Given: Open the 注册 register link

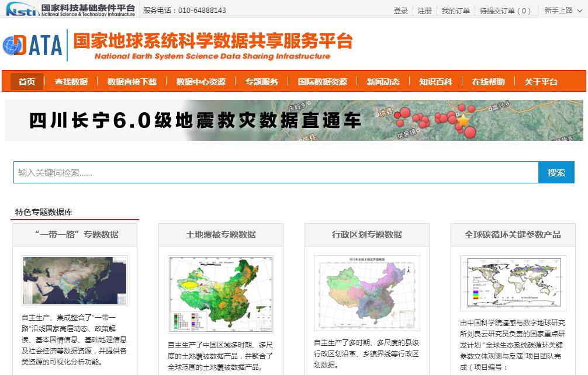Looking at the screenshot, I should [425, 11].
